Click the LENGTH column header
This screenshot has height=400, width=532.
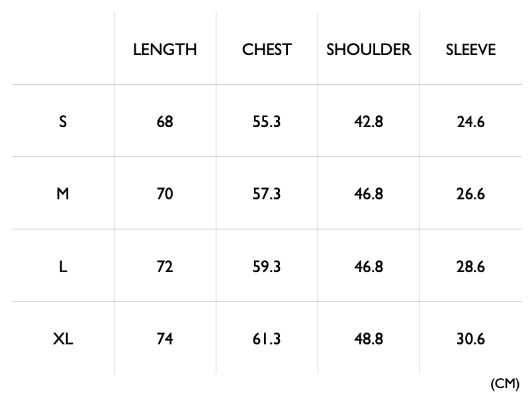point(165,50)
